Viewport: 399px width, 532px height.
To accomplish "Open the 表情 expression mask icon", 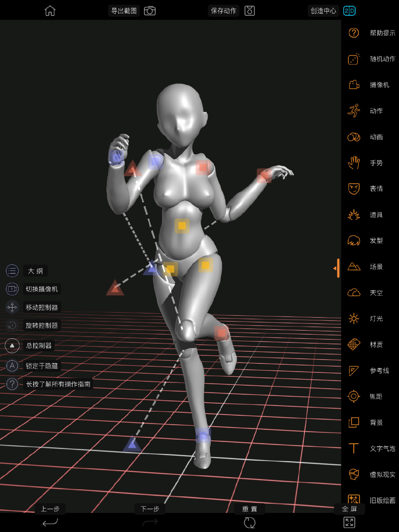I will (x=354, y=189).
